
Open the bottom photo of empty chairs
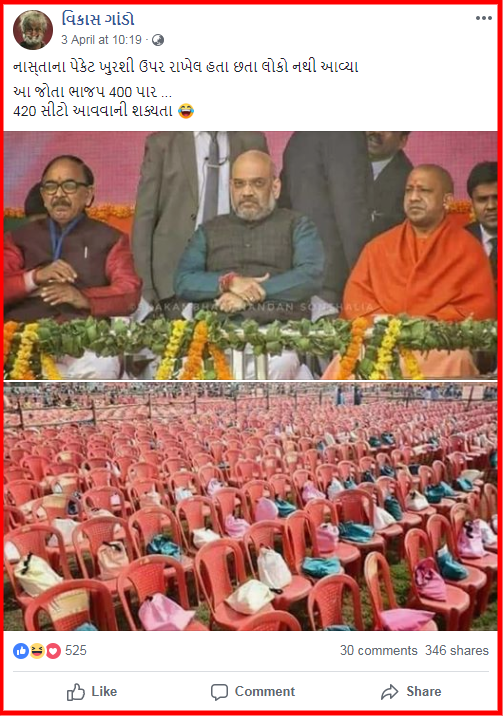click(251, 506)
